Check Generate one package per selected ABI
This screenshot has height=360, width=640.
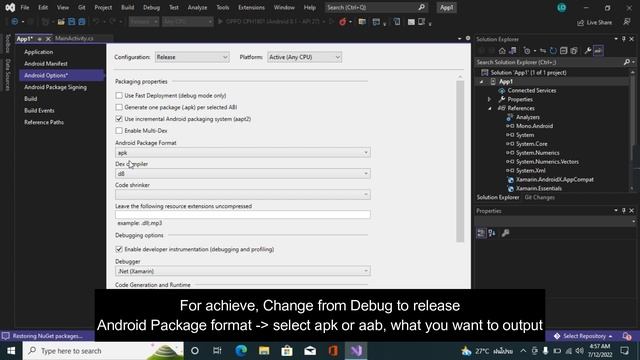(119, 107)
